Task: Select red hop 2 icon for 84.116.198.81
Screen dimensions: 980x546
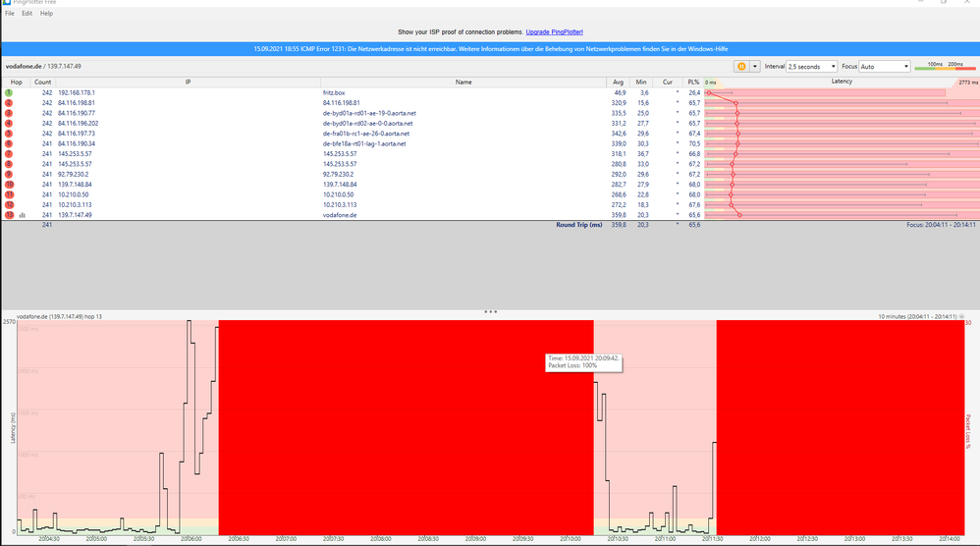Action: point(9,103)
